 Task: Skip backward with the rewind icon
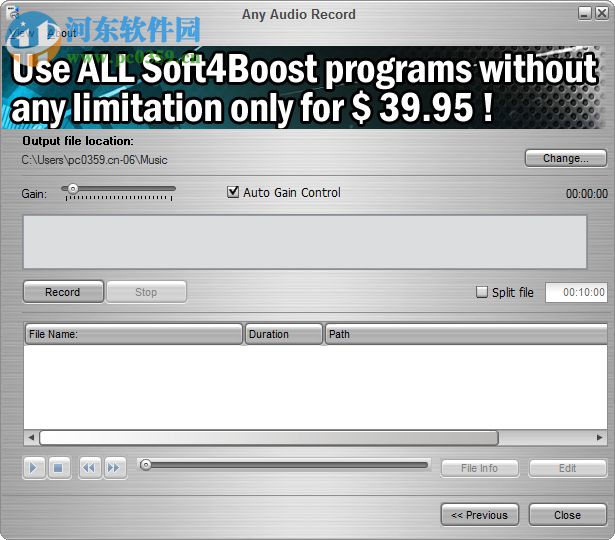(90, 467)
